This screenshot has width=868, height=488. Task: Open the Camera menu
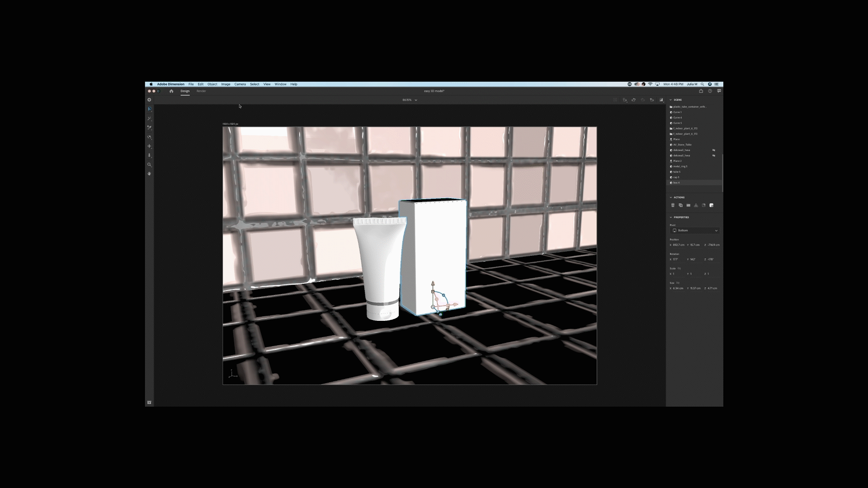click(240, 84)
